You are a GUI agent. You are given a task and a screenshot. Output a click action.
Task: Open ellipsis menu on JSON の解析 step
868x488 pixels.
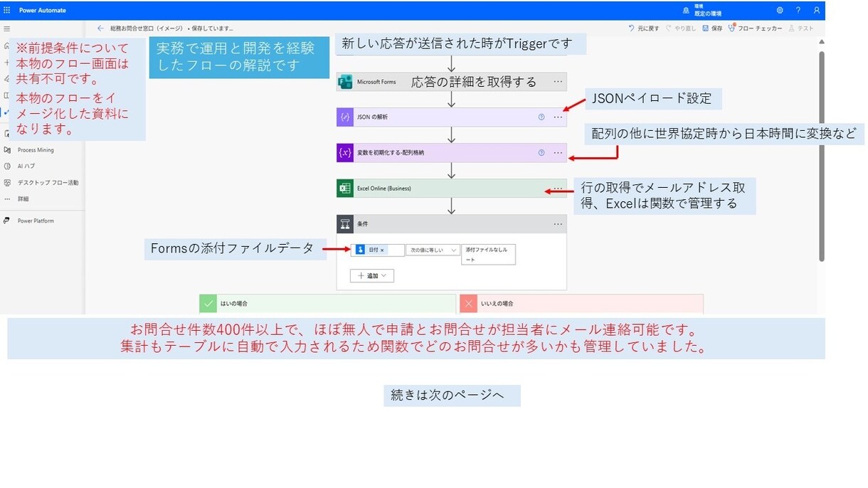[x=558, y=117]
